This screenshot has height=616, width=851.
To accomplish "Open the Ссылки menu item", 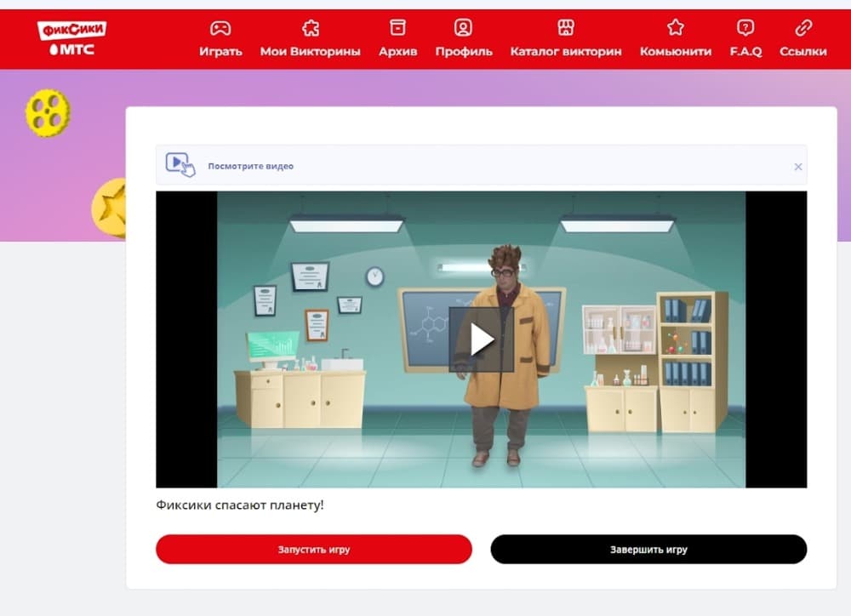I will (803, 52).
